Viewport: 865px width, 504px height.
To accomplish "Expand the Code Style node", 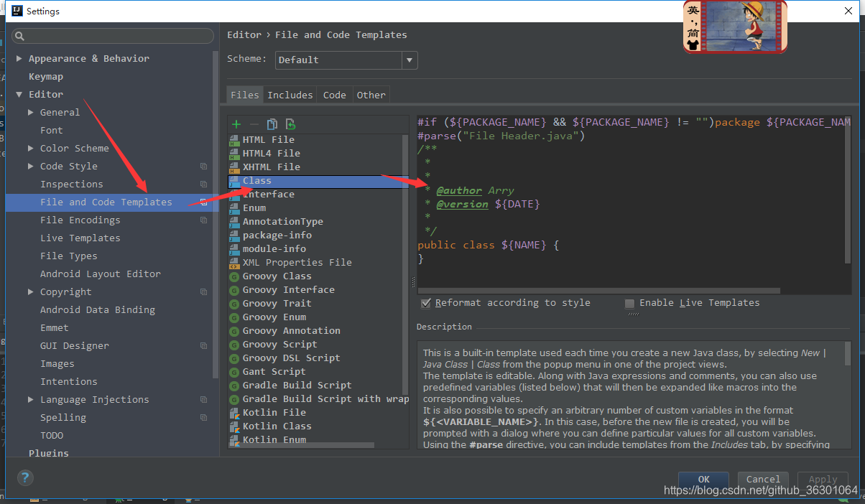I will (31, 167).
